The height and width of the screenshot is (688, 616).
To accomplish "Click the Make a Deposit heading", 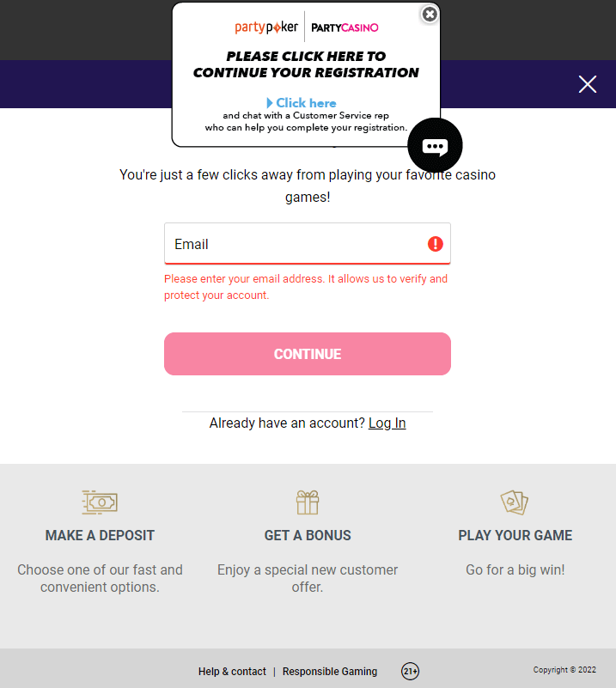I will pos(100,535).
